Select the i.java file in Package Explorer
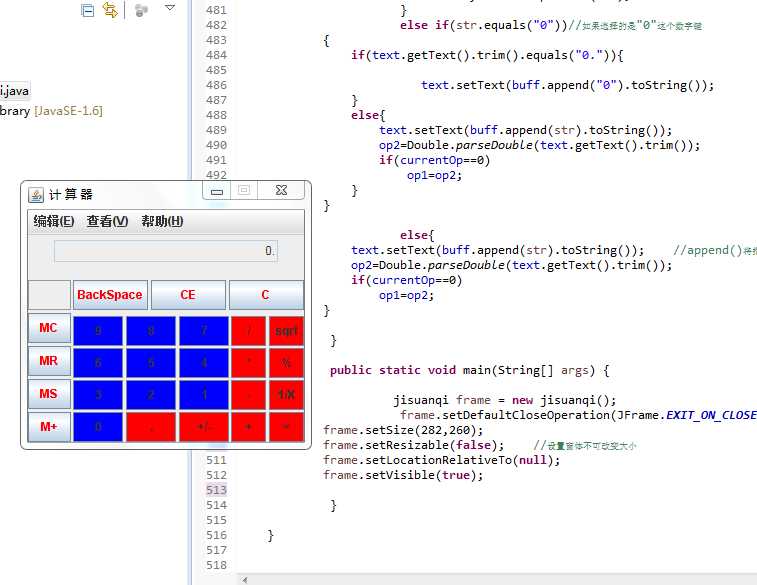 point(14,91)
